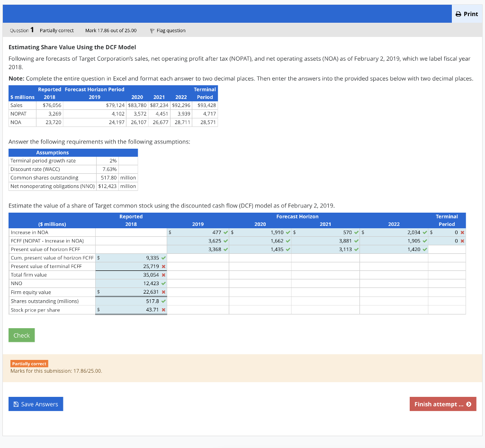Click red X beside Present value of terminal FCFF
The height and width of the screenshot is (448, 485).
pos(164,266)
